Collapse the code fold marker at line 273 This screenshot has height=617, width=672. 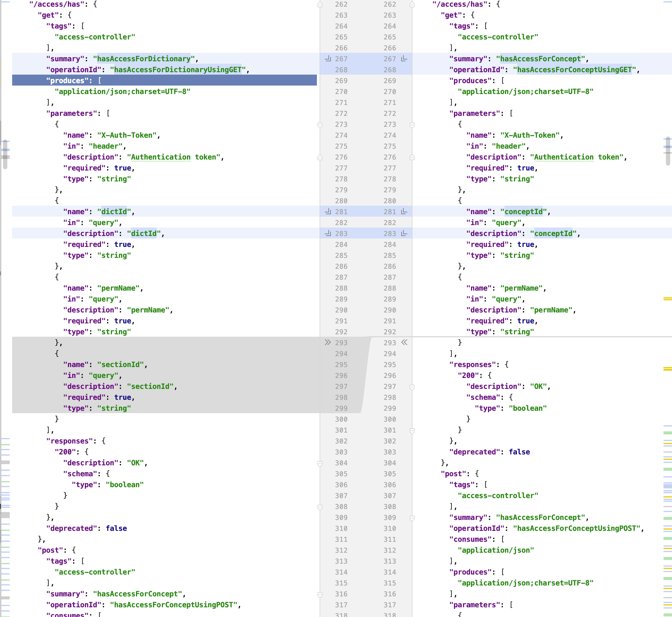[320, 125]
